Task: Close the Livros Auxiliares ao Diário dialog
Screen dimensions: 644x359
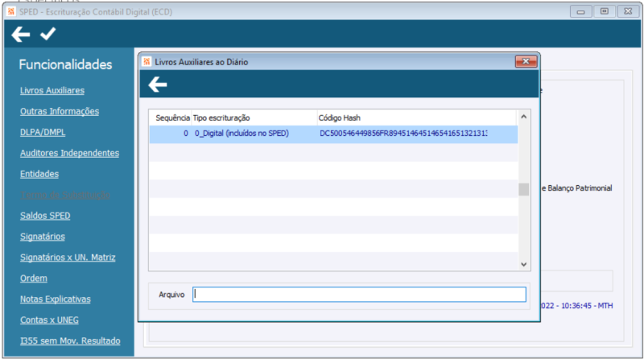Action: 526,61
